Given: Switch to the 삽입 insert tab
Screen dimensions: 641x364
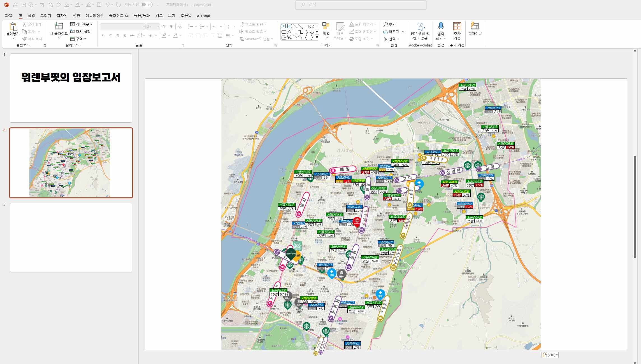Looking at the screenshot, I should point(31,16).
